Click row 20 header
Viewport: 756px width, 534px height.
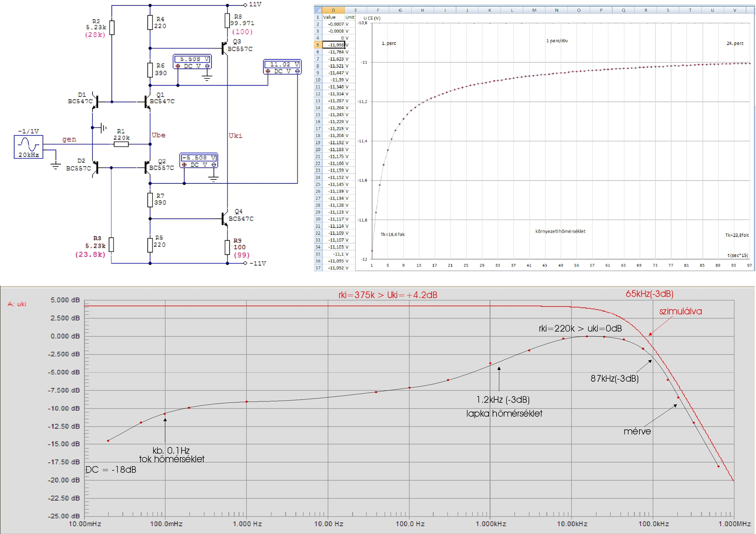(x=318, y=150)
